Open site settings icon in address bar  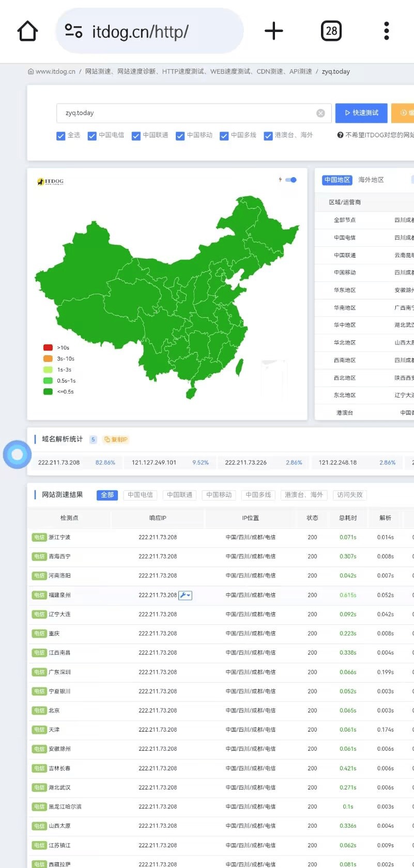pyautogui.click(x=74, y=31)
